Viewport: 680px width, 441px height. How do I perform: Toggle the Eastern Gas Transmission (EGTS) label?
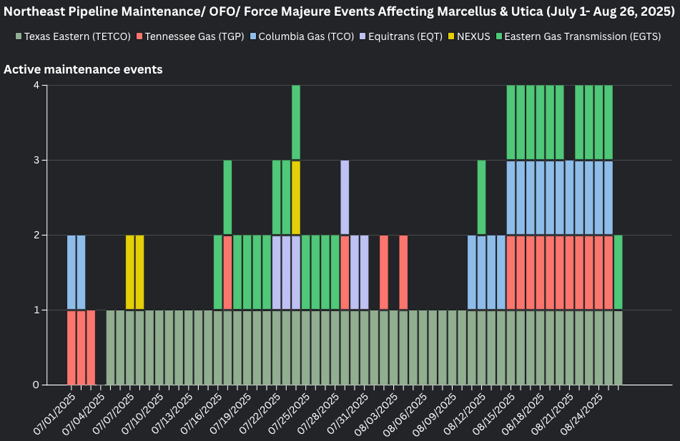click(x=582, y=37)
